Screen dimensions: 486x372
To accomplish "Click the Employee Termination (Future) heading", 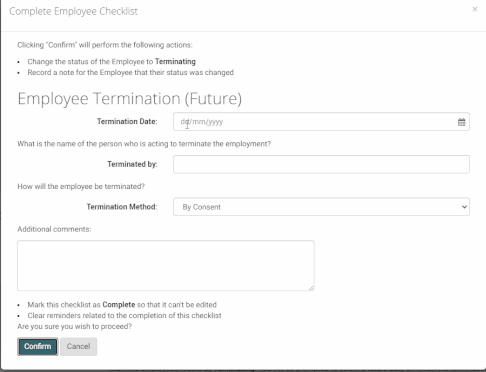I will pyautogui.click(x=130, y=99).
